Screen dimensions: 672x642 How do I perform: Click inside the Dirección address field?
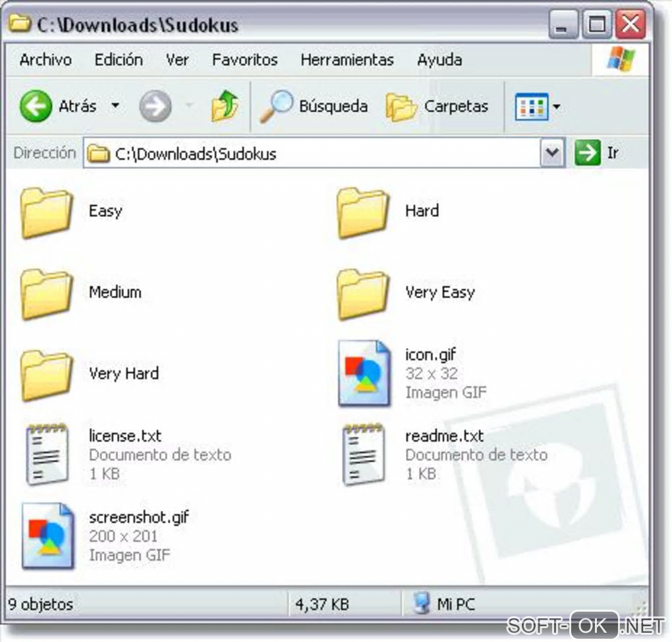[313, 153]
